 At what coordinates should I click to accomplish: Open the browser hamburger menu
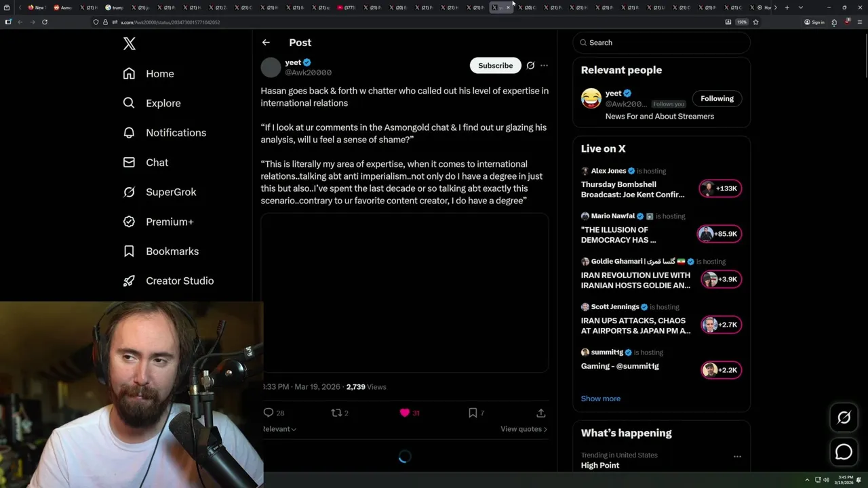(x=860, y=22)
